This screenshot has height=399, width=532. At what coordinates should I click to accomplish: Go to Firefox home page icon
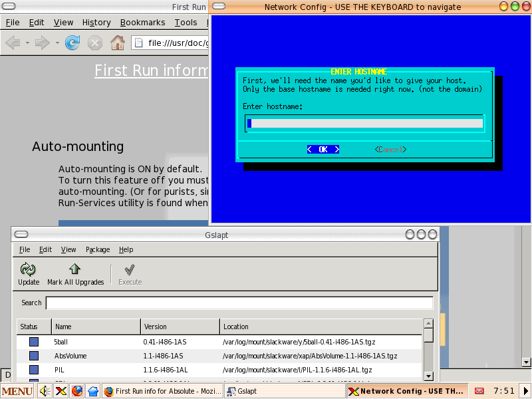(x=118, y=43)
